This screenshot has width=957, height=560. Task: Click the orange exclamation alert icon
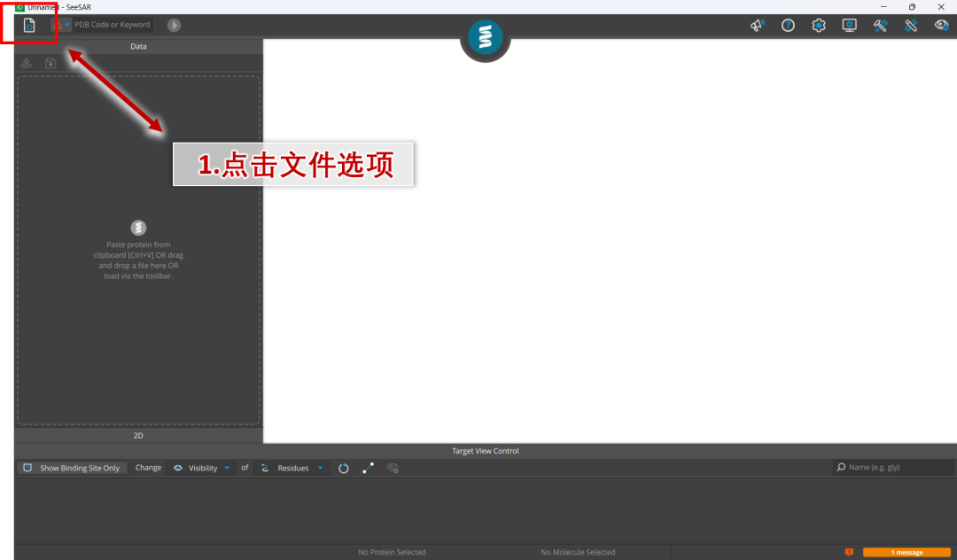pyautogui.click(x=849, y=552)
